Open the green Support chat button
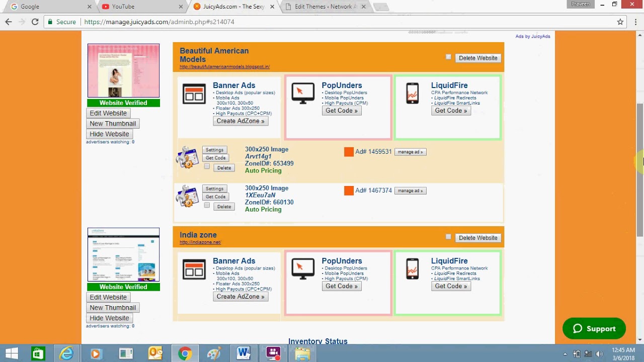644x362 pixels. pyautogui.click(x=594, y=329)
